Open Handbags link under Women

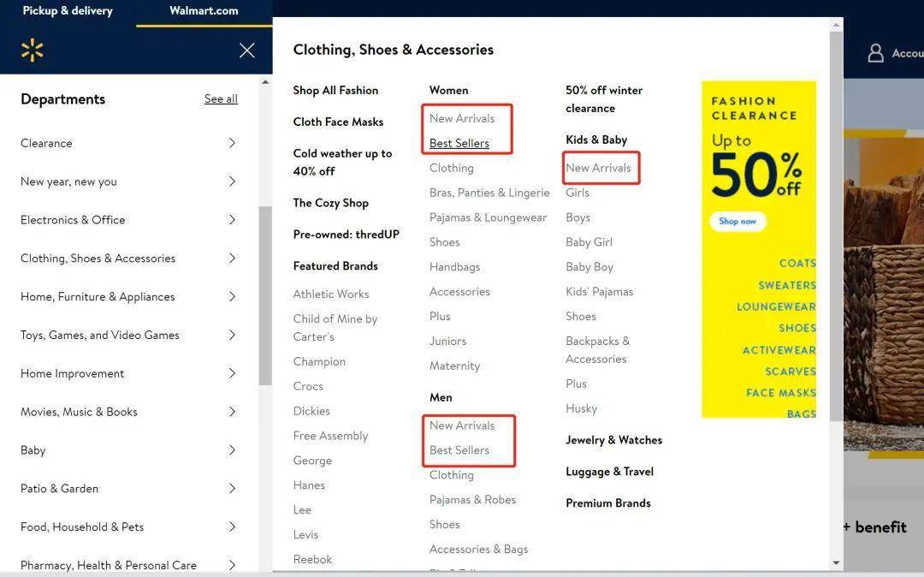pos(454,267)
